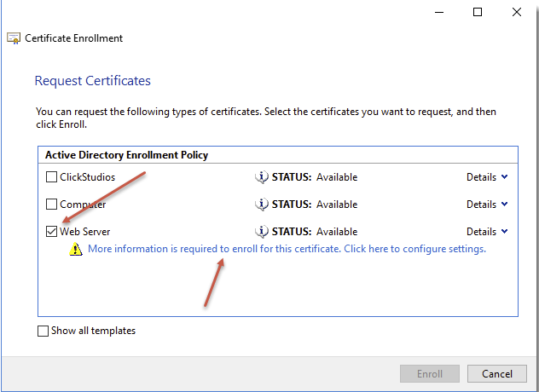Click Available status text for ClickStudios

(337, 177)
